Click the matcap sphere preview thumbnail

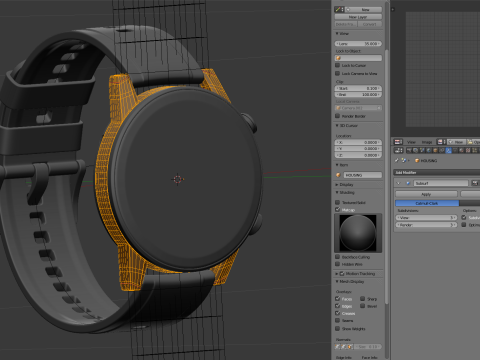[358, 233]
